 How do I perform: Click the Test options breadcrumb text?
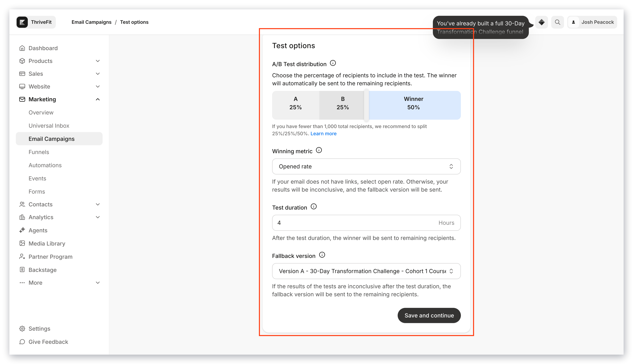[x=134, y=22]
